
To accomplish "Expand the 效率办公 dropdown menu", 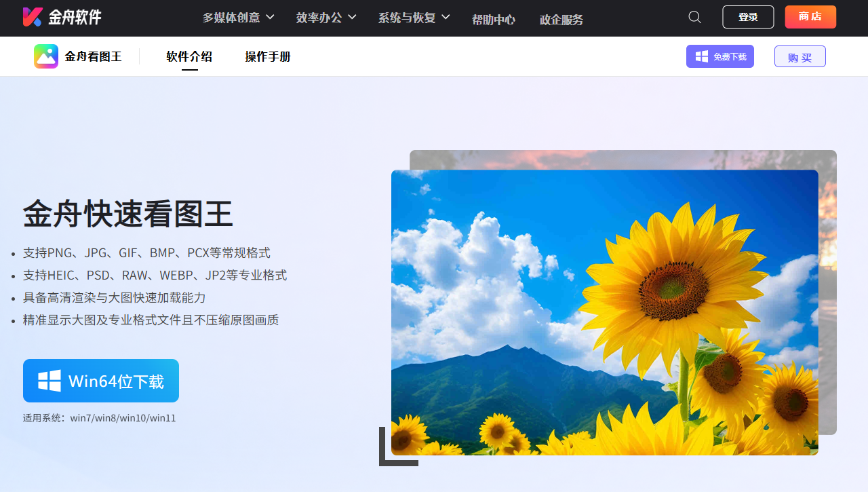I will tap(326, 18).
